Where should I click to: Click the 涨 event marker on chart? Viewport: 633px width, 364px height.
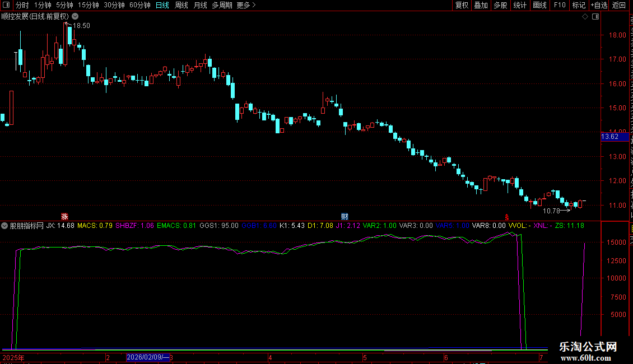point(64,217)
